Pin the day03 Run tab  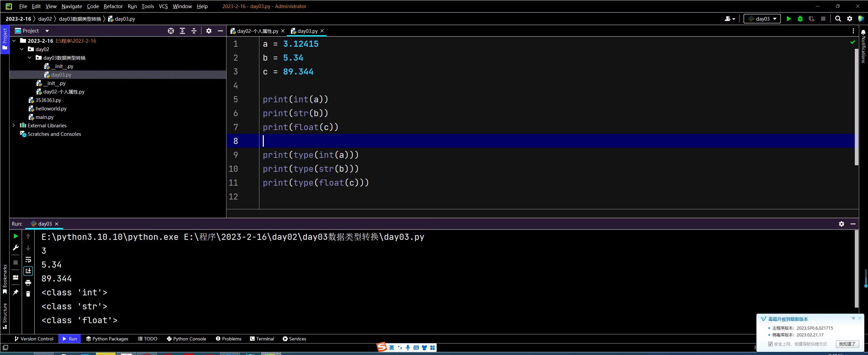coord(16,292)
